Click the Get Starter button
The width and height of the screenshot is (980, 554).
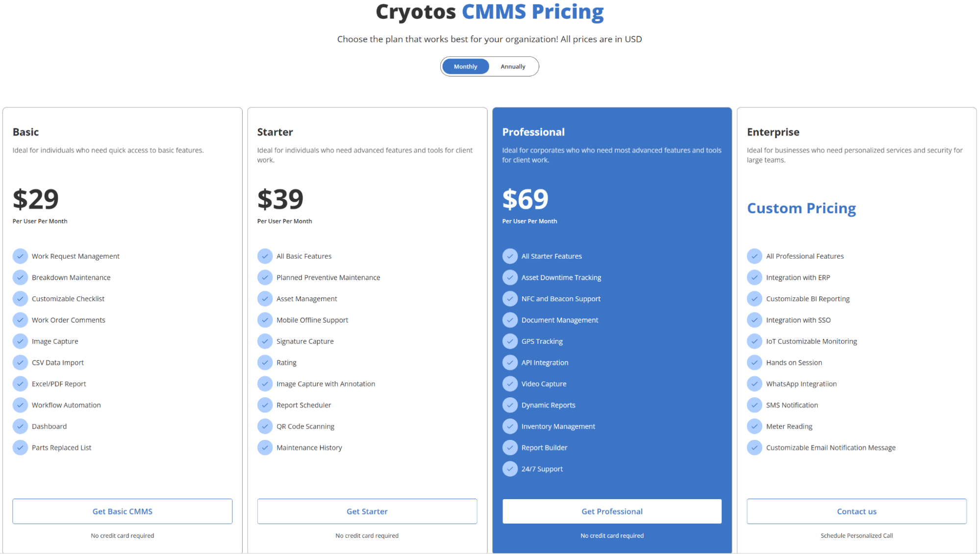(367, 511)
